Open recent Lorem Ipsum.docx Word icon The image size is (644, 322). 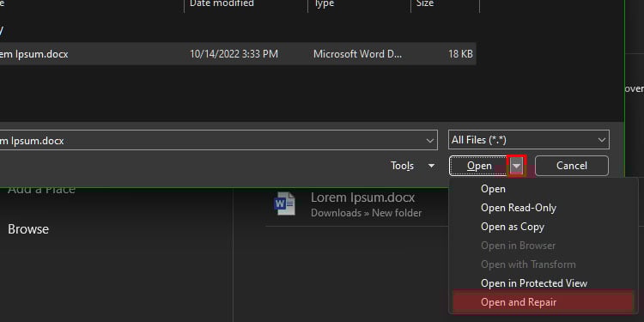284,204
